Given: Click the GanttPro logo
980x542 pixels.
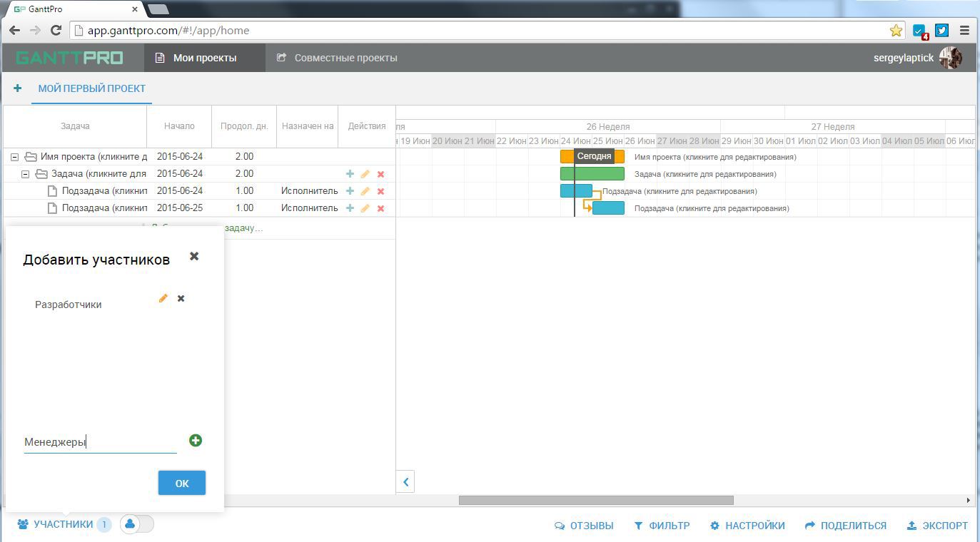Looking at the screenshot, I should click(69, 58).
